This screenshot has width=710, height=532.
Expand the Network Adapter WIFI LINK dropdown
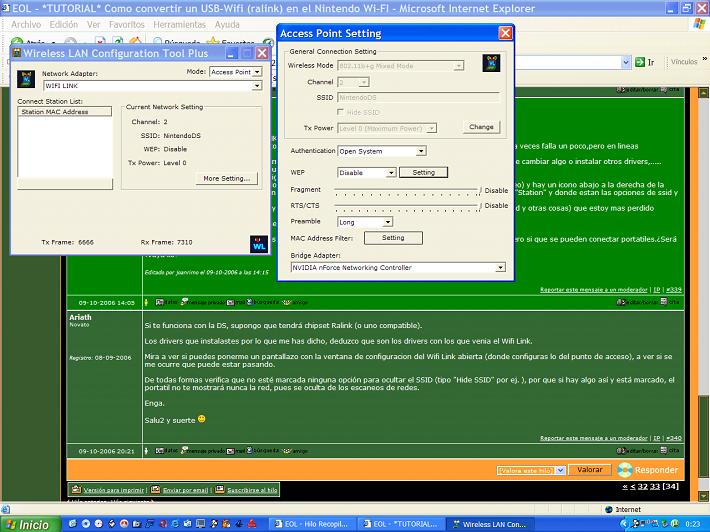(257, 86)
